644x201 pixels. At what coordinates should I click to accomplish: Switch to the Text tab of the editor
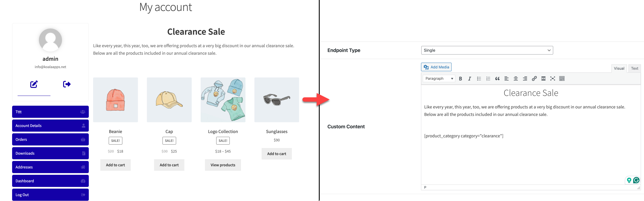pyautogui.click(x=634, y=68)
